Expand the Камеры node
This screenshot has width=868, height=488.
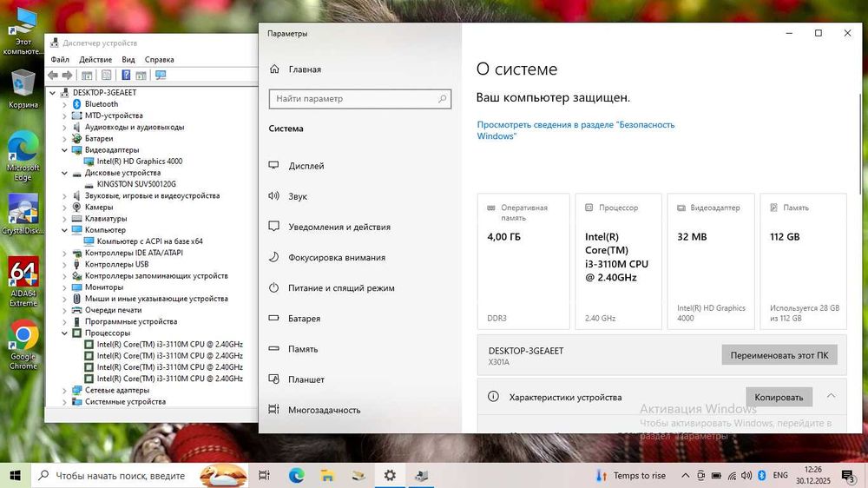pyautogui.click(x=64, y=208)
